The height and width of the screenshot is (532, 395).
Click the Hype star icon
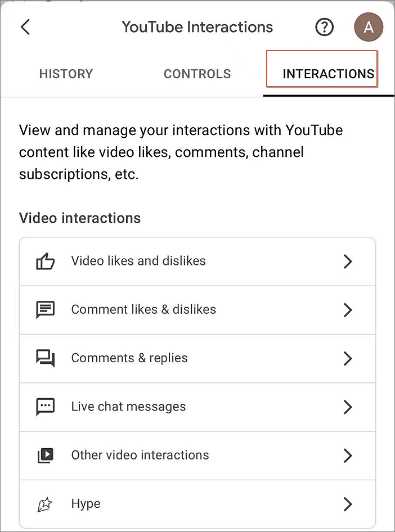(x=45, y=504)
